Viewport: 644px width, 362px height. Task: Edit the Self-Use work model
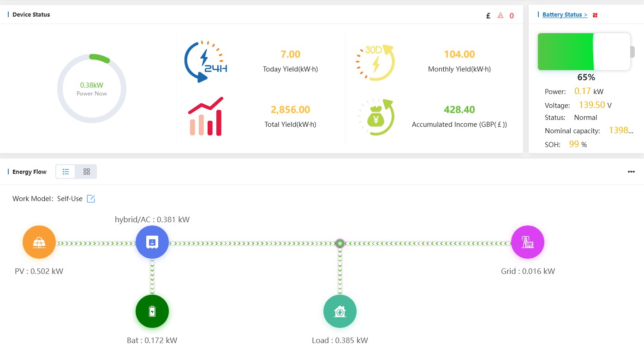(x=91, y=199)
